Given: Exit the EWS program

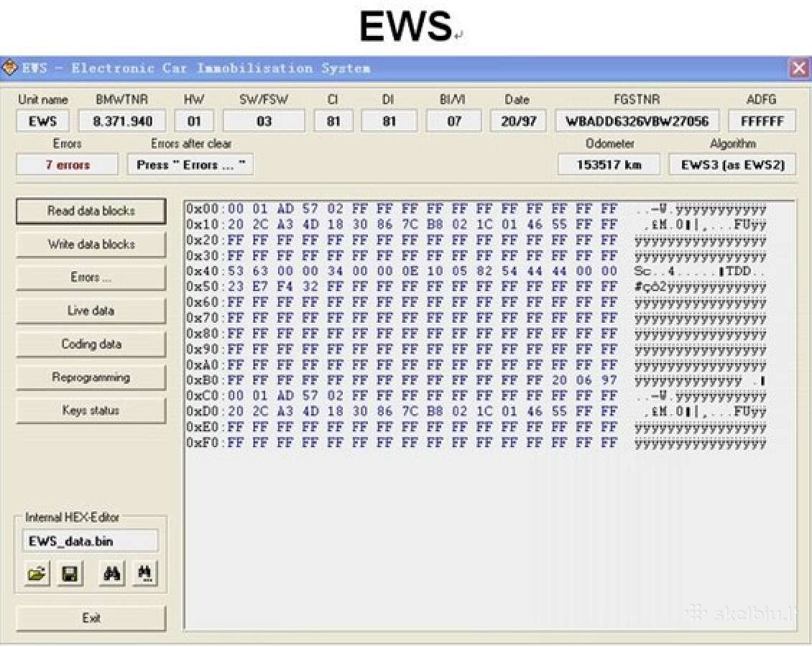Looking at the screenshot, I should pos(91,618).
